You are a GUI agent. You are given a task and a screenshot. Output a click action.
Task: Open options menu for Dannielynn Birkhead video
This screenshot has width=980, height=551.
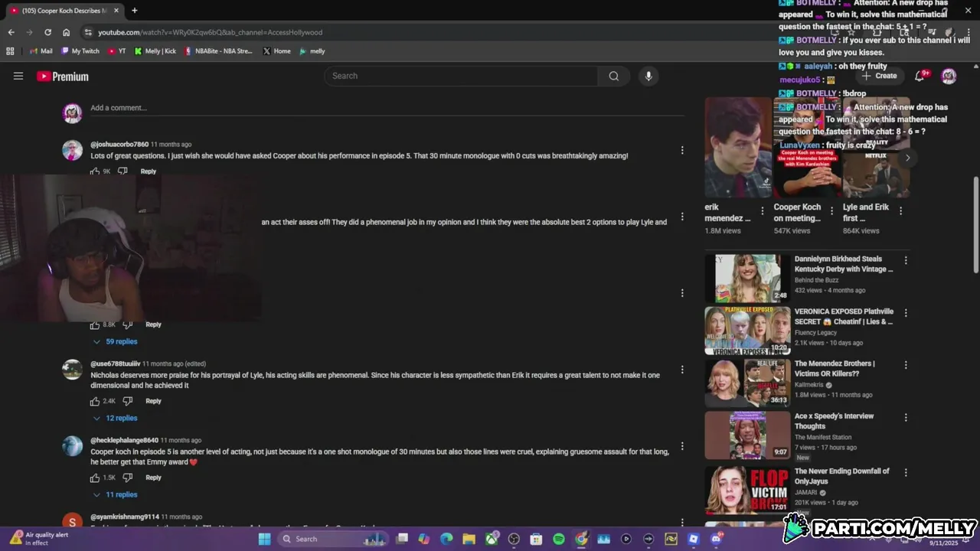[906, 260]
